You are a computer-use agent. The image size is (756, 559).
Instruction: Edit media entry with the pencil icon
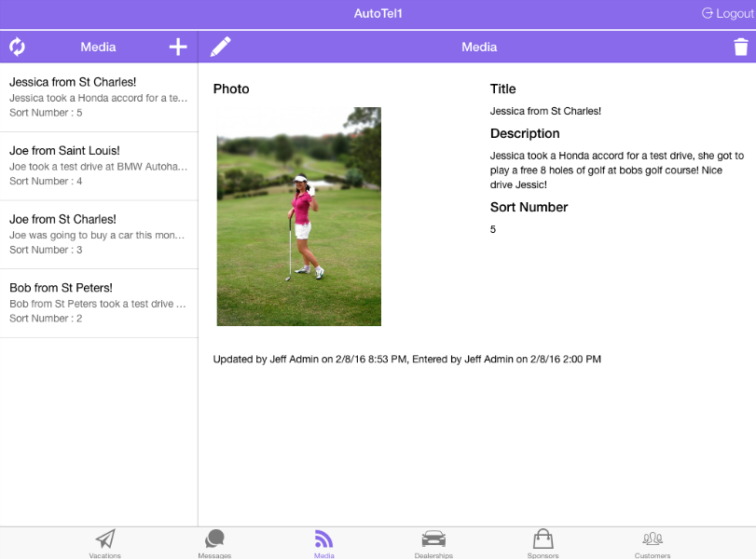coord(221,47)
